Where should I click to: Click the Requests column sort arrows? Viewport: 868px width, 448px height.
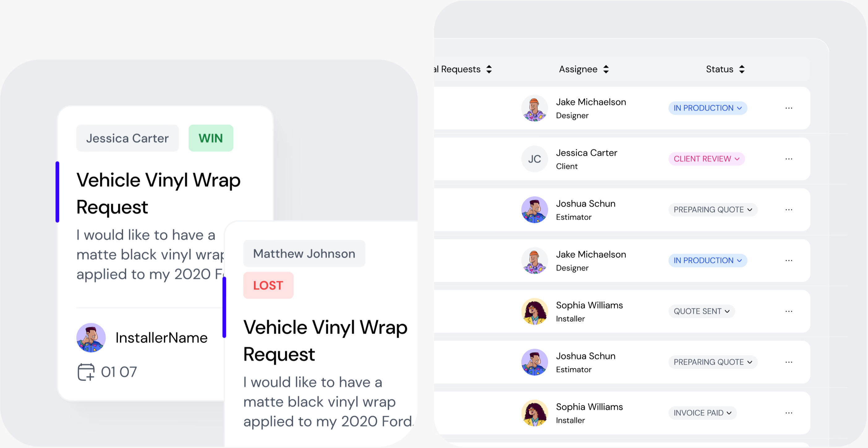pos(489,69)
